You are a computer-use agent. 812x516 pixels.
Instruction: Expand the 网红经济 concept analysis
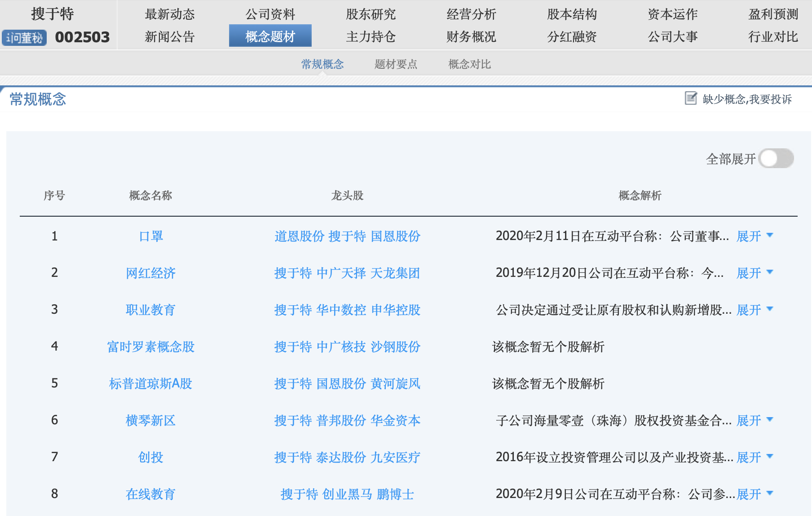click(755, 273)
